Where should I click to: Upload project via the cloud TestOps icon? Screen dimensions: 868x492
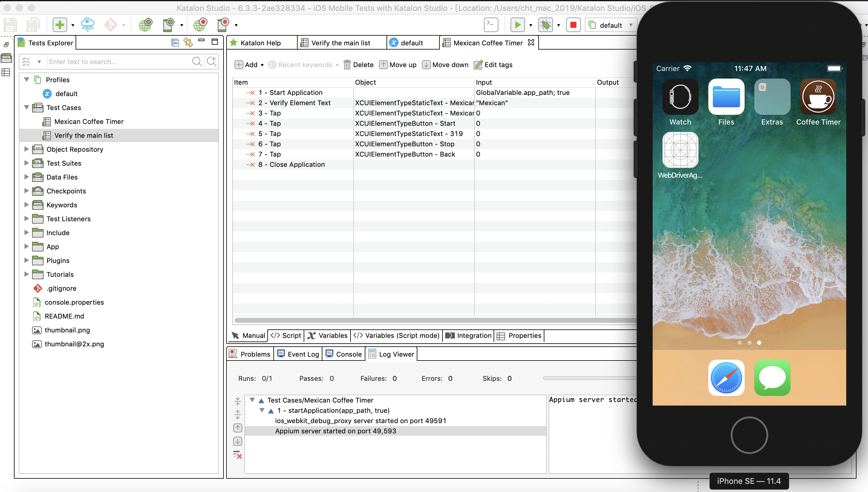tap(87, 25)
